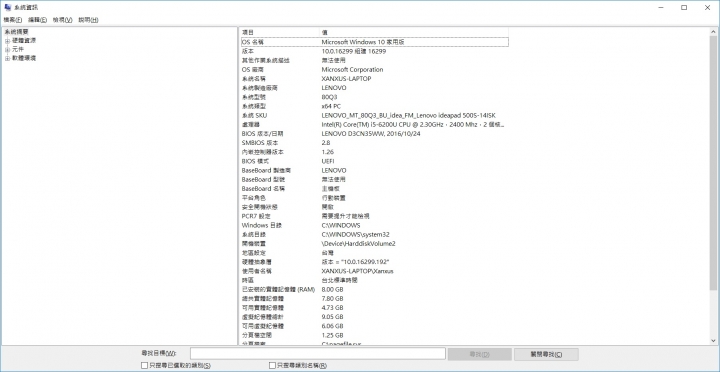Click the 關閉尋找(C) button

coord(546,354)
